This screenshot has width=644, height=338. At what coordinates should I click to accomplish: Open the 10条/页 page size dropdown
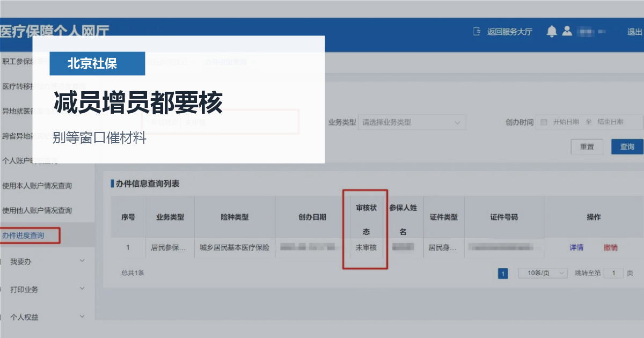(x=543, y=273)
